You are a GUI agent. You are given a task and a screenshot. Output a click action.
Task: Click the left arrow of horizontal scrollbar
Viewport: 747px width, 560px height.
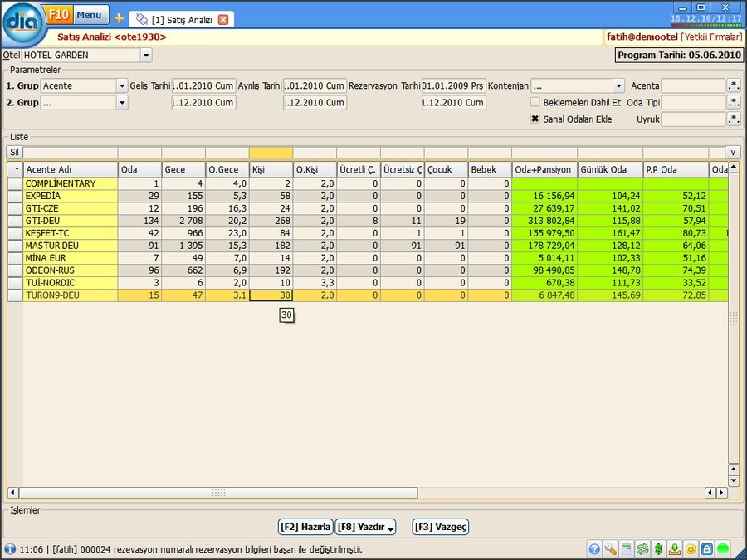12,492
